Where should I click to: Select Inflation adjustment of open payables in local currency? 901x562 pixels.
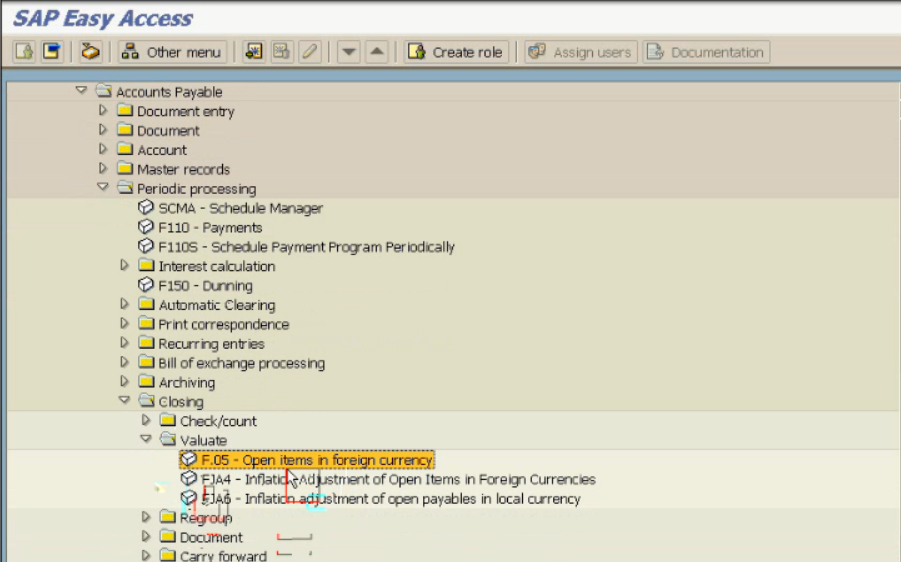point(413,499)
